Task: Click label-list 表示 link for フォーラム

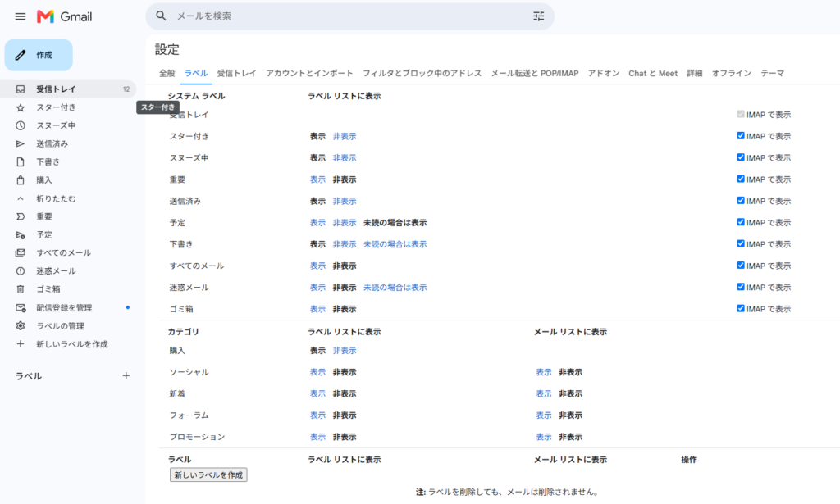Action: click(x=317, y=415)
